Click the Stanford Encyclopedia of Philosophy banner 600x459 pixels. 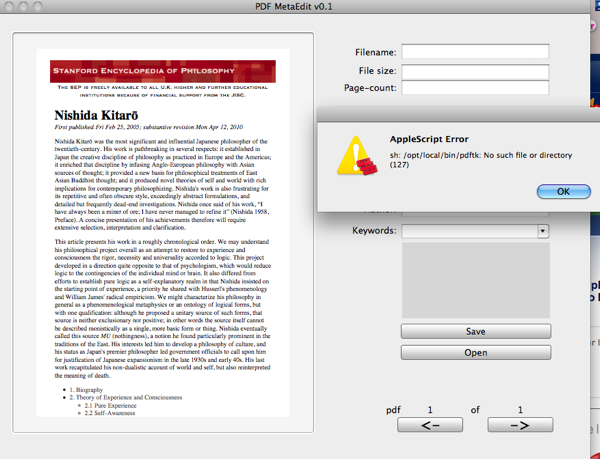coord(163,71)
